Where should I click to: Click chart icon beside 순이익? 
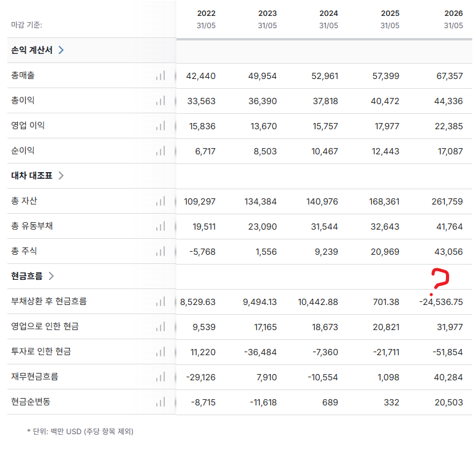[x=161, y=151]
